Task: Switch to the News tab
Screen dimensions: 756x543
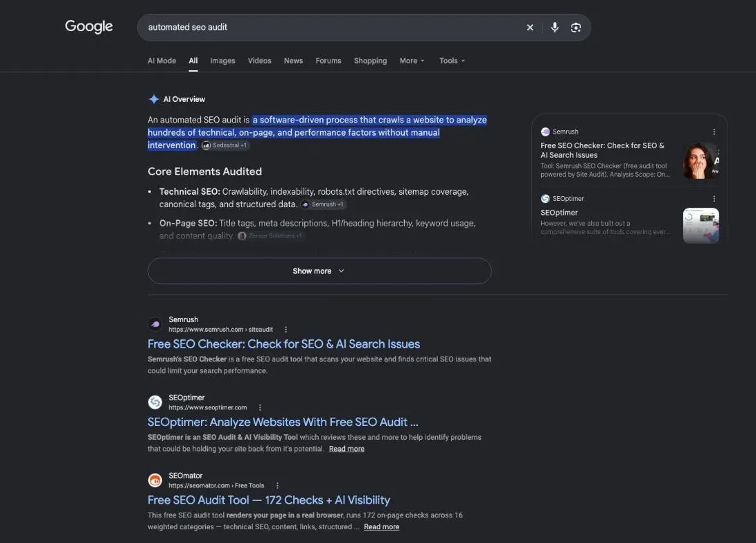Action: (x=293, y=61)
